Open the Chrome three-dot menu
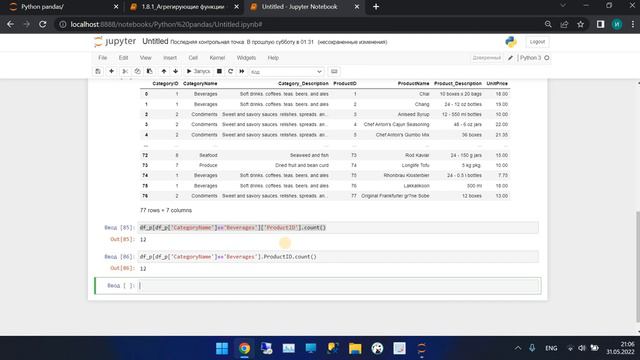 coord(633,24)
